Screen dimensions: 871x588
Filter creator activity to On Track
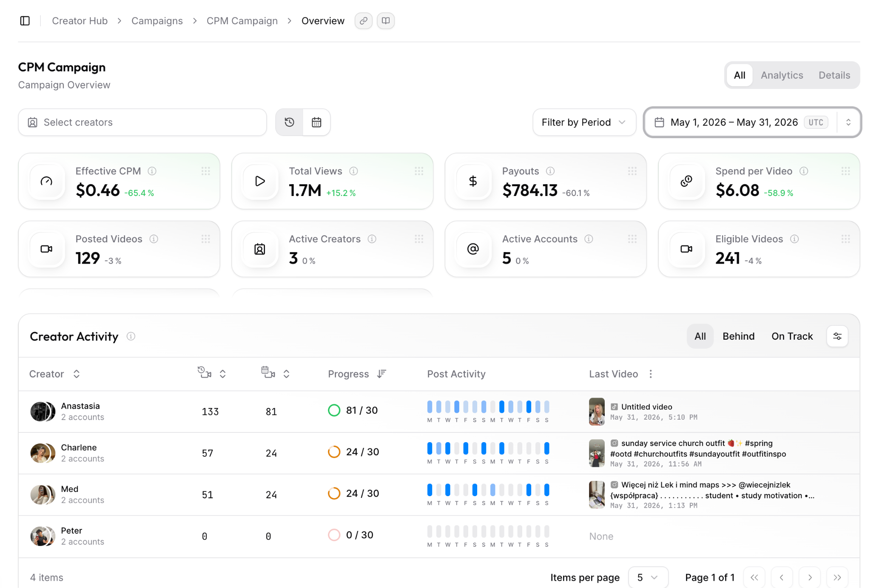pos(792,336)
